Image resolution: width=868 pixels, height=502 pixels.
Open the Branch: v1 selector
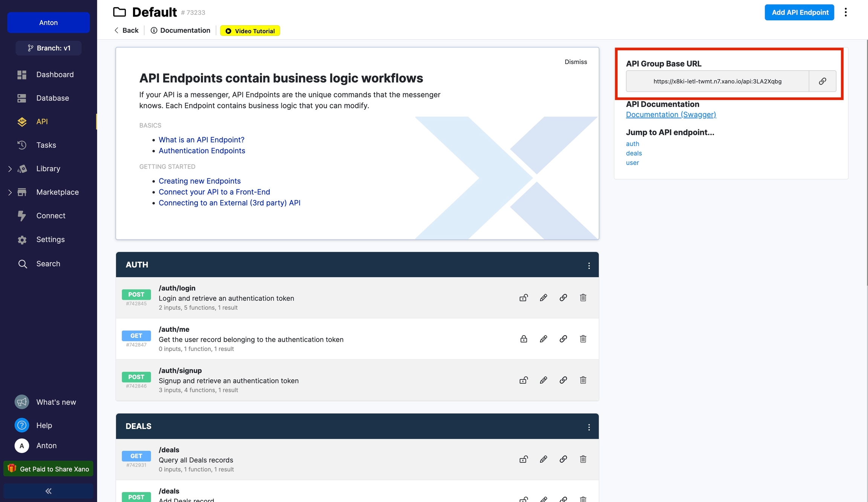coord(49,48)
